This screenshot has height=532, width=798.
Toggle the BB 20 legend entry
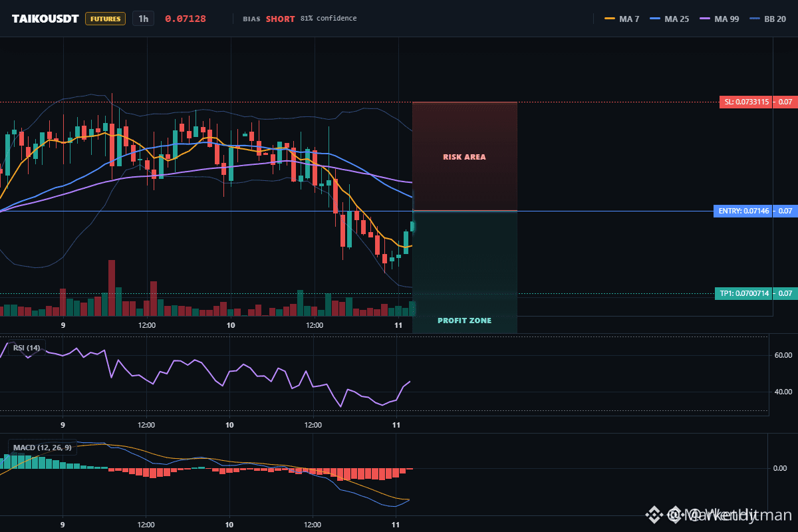point(767,19)
